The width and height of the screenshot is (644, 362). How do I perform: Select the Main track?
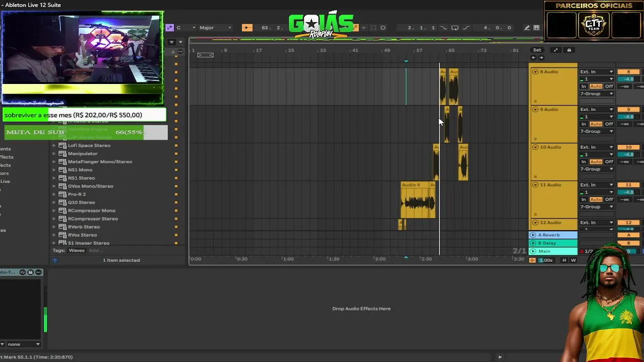tap(553, 251)
